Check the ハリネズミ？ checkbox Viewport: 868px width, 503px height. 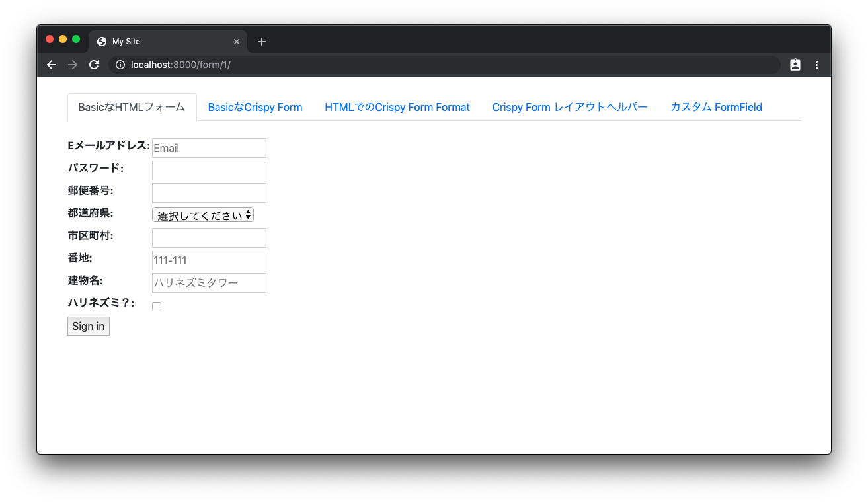156,306
